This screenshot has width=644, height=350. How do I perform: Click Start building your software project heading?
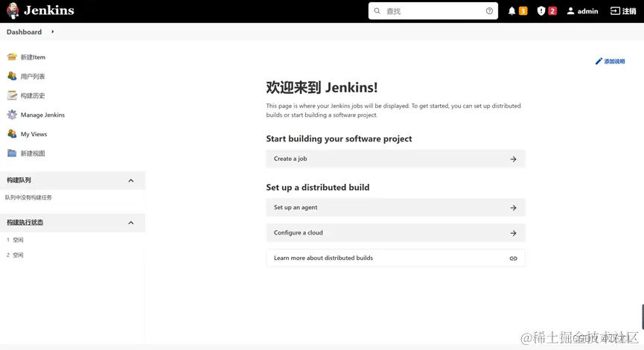[339, 139]
